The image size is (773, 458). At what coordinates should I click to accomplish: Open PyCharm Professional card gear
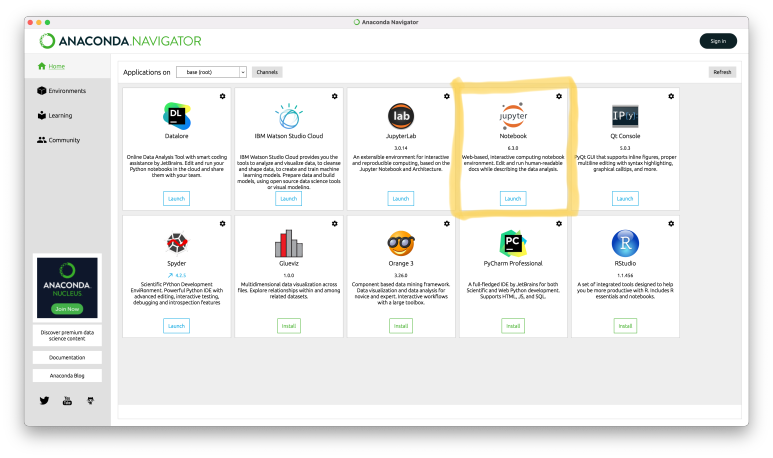tap(559, 223)
